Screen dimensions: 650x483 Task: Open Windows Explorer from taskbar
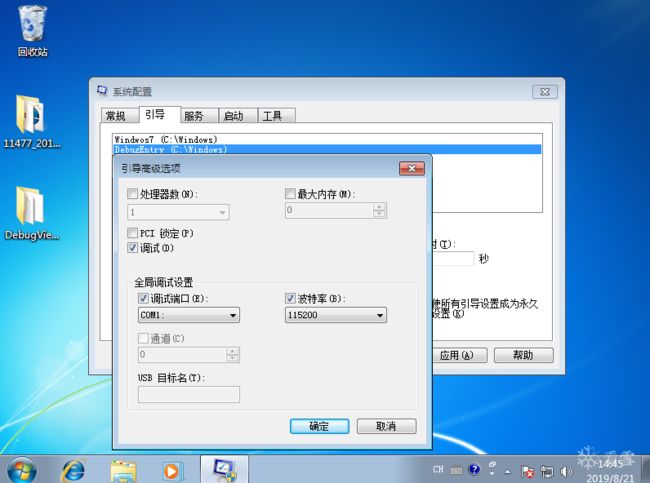123,471
